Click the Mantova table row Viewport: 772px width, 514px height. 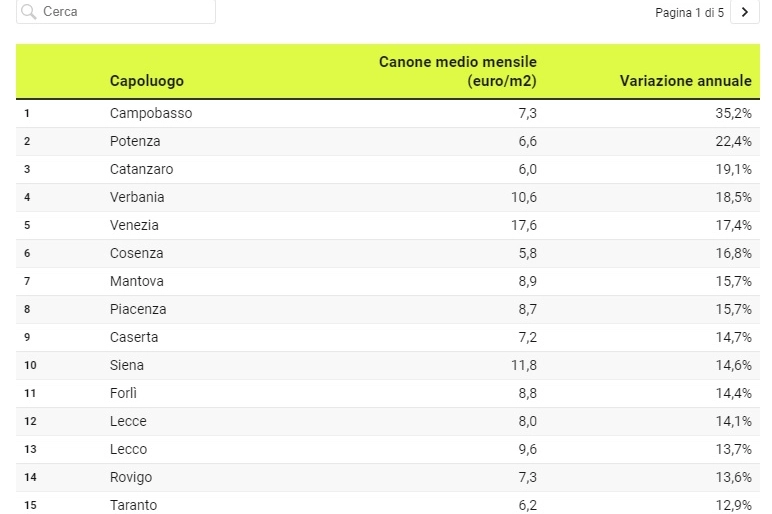387,282
